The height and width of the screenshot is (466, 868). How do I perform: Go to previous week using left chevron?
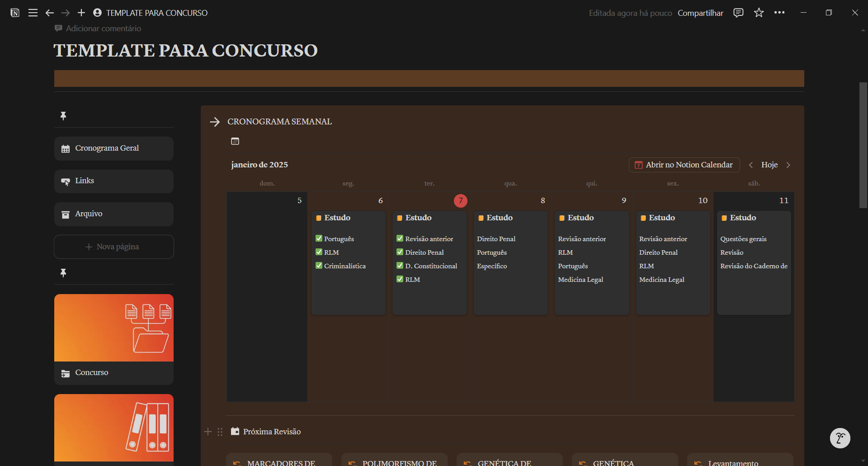[751, 165]
